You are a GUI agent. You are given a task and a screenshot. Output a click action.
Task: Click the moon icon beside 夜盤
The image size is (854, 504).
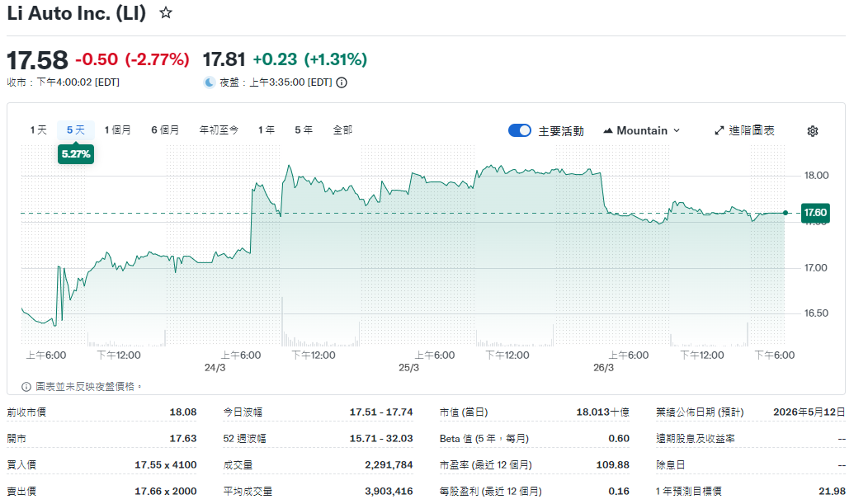click(210, 82)
